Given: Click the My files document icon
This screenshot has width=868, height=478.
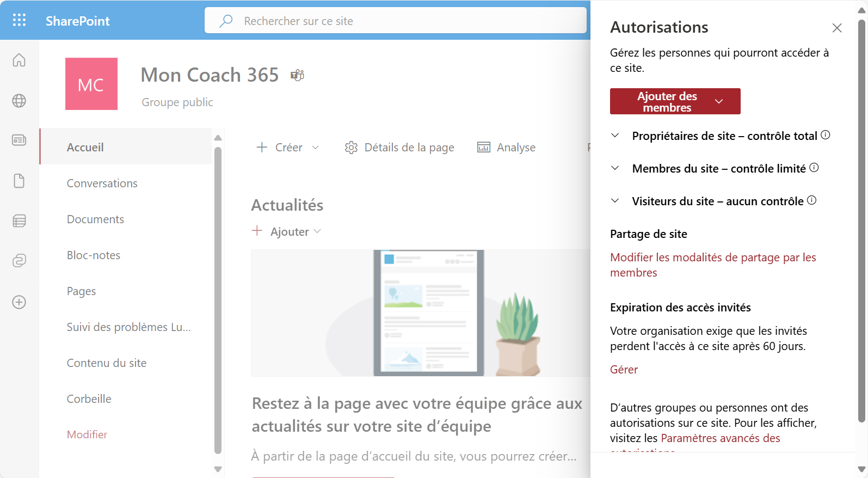Looking at the screenshot, I should tap(19, 181).
